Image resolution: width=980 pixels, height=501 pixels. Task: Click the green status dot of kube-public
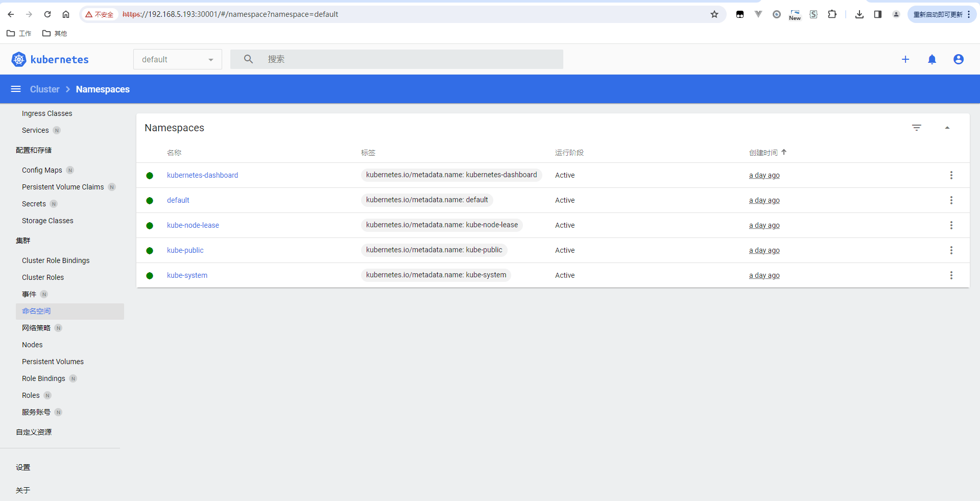pyautogui.click(x=150, y=251)
